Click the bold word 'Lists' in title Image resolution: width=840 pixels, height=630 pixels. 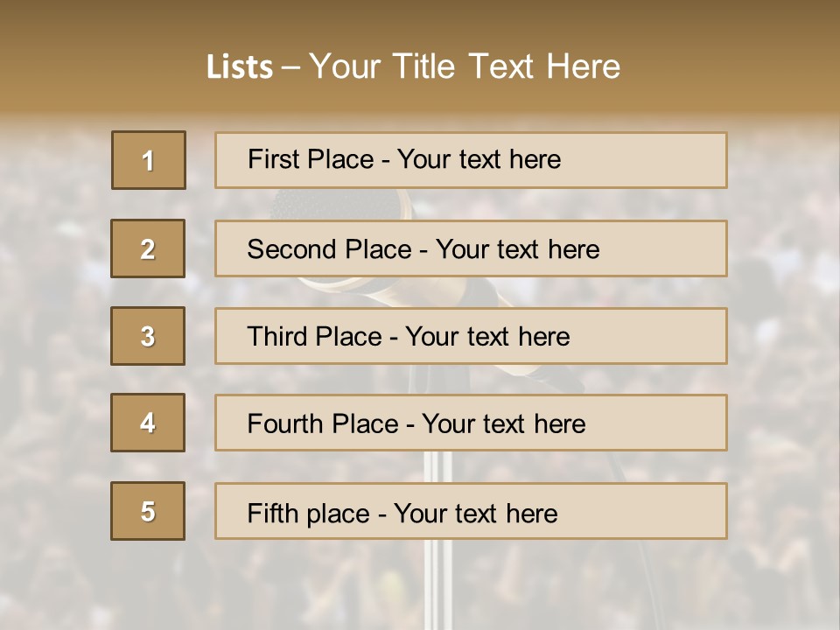coord(240,67)
